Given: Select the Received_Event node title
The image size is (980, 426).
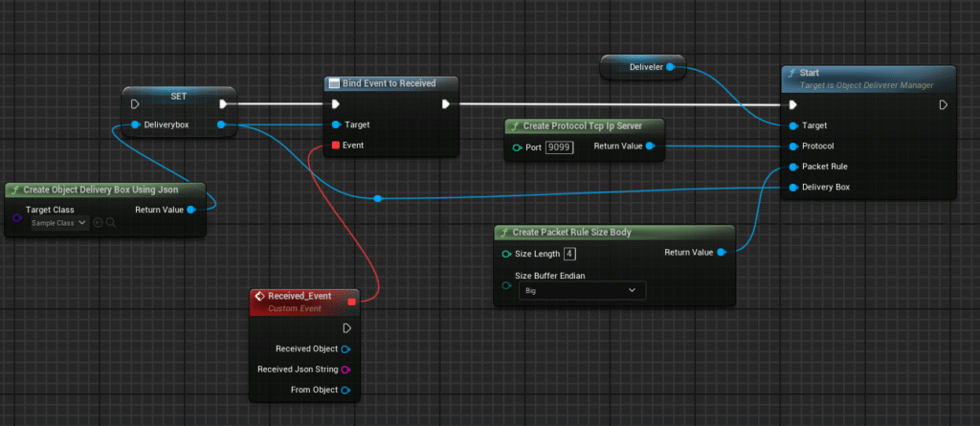Looking at the screenshot, I should coord(300,296).
